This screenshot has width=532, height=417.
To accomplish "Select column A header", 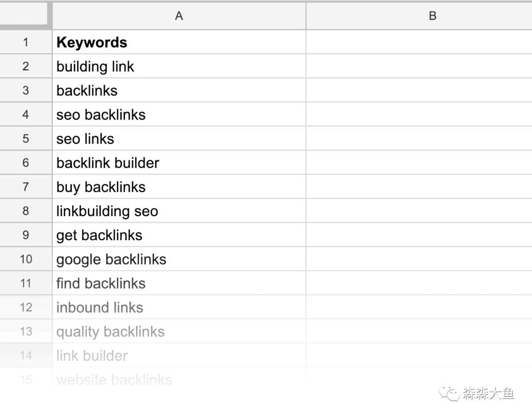I will point(179,16).
